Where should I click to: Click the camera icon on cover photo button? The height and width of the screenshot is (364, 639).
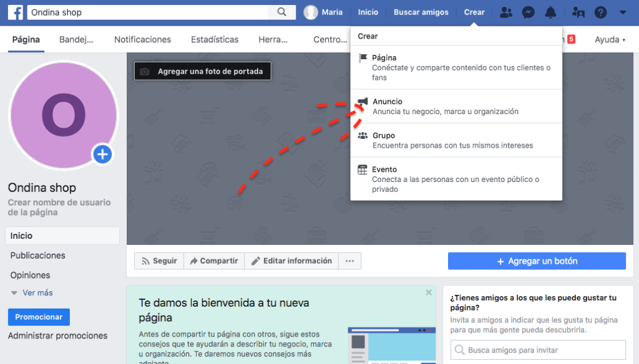(145, 72)
